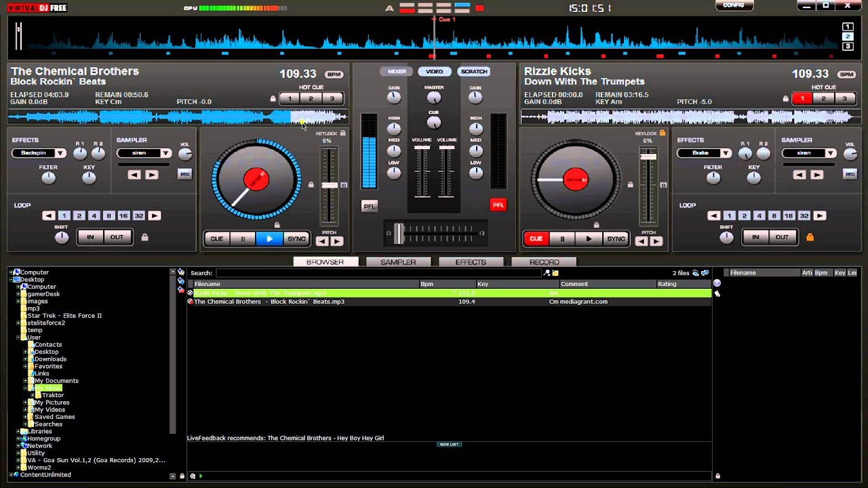The width and height of the screenshot is (868, 488).
Task: Toggle left deck loop lock icon
Action: coord(144,237)
